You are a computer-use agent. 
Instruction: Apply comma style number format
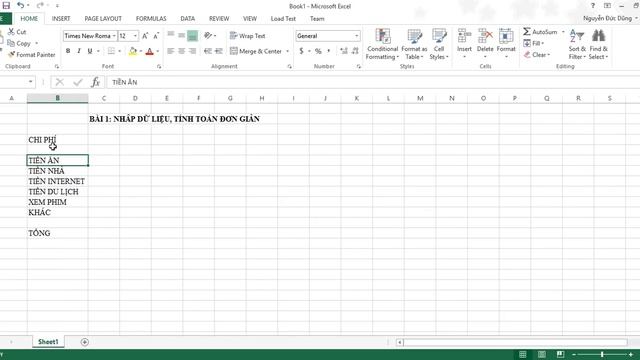pos(329,51)
